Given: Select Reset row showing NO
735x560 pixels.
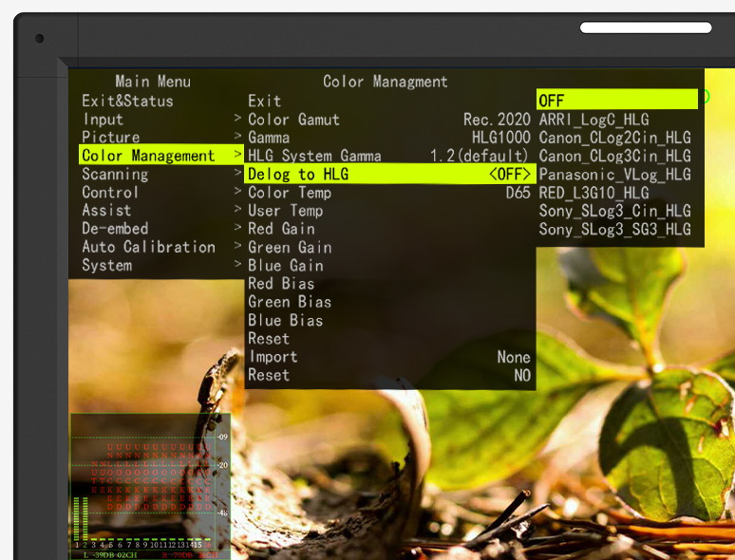Looking at the screenshot, I should pos(389,375).
